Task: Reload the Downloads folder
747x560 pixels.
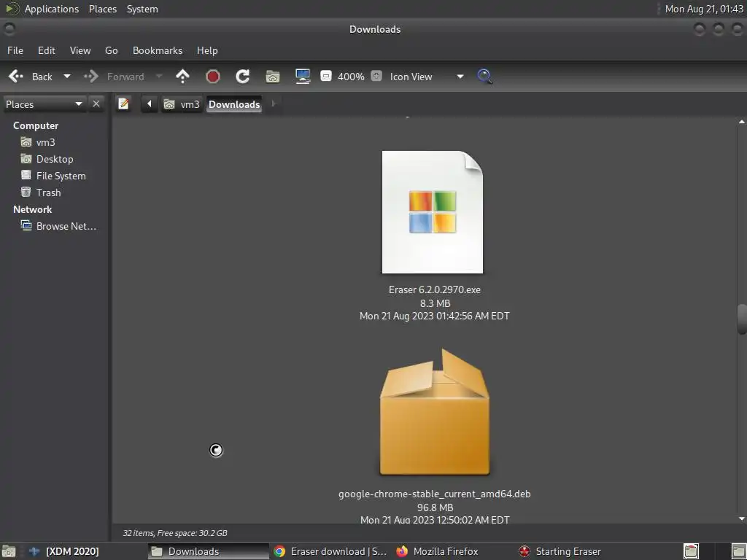Action: click(242, 76)
